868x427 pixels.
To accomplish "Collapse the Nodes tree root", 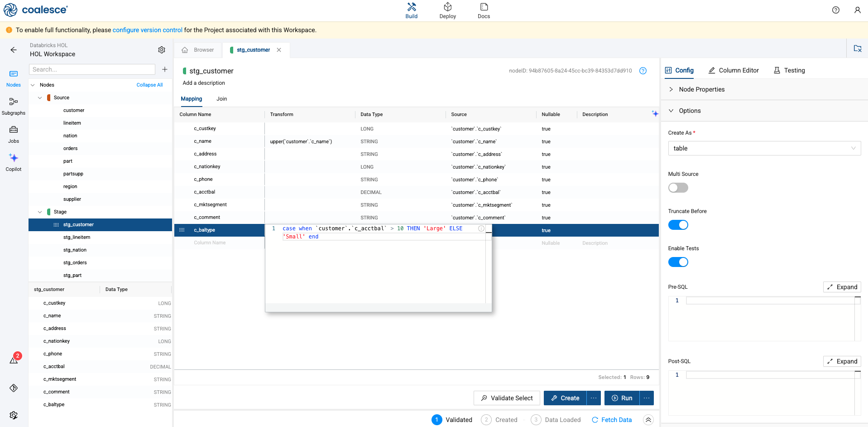I will tap(33, 85).
